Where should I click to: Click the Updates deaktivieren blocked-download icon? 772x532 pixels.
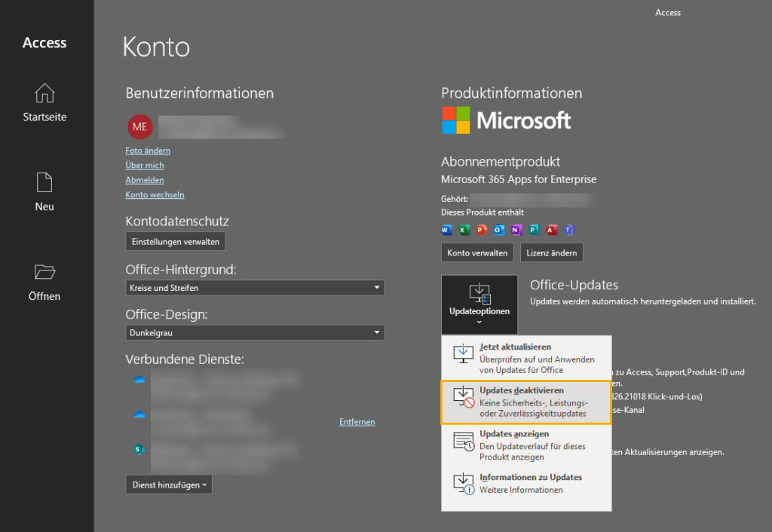tap(464, 397)
